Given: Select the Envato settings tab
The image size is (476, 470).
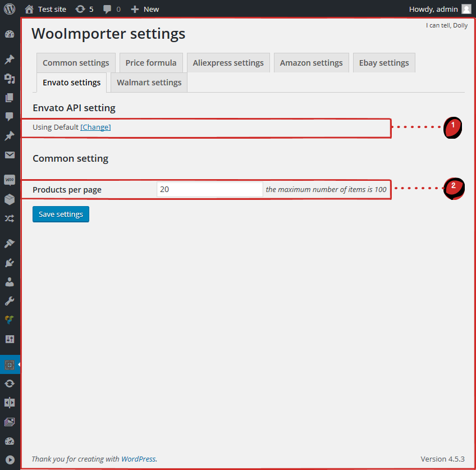Looking at the screenshot, I should click(72, 83).
